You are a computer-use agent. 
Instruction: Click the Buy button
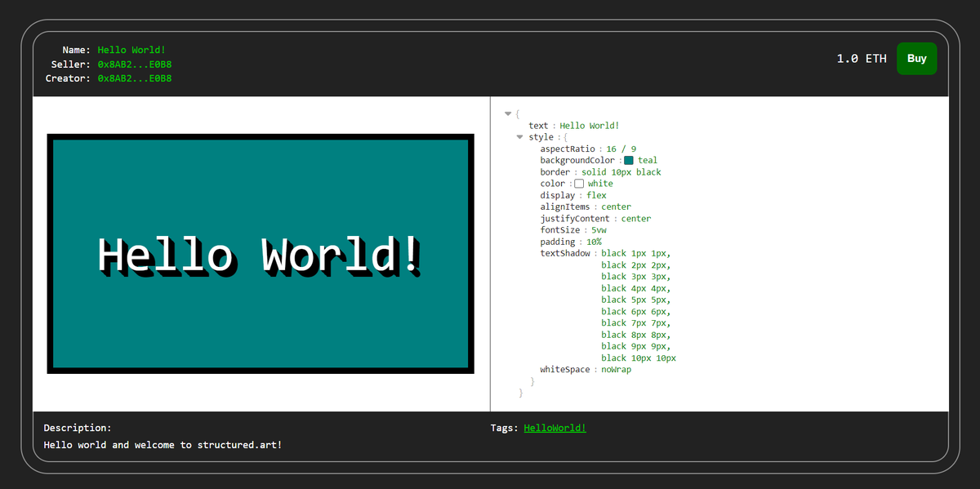click(x=916, y=59)
